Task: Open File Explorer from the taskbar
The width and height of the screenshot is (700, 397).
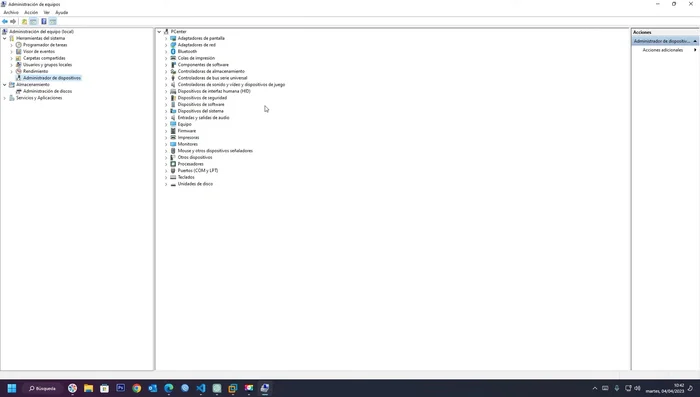Action: point(88,388)
